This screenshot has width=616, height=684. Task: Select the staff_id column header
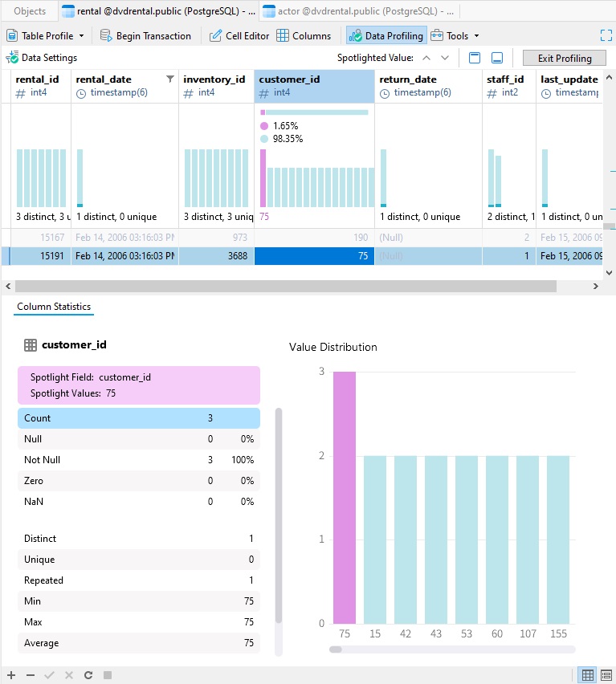point(508,86)
